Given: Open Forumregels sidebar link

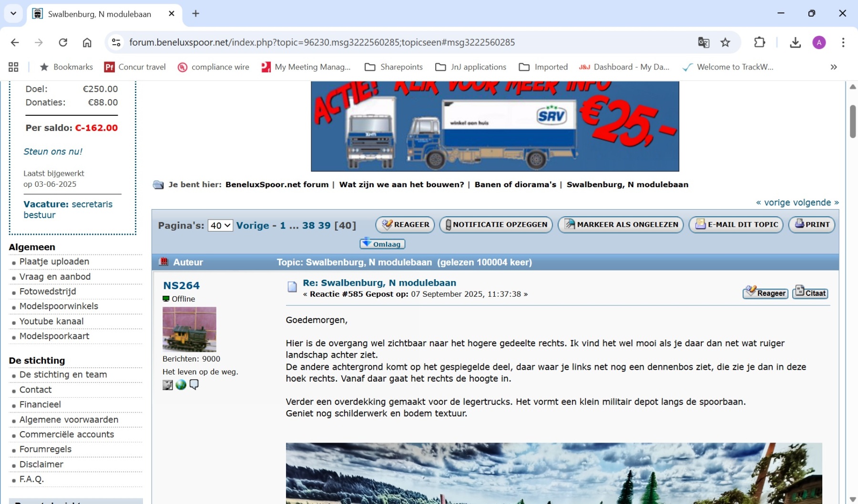Looking at the screenshot, I should coord(45,449).
